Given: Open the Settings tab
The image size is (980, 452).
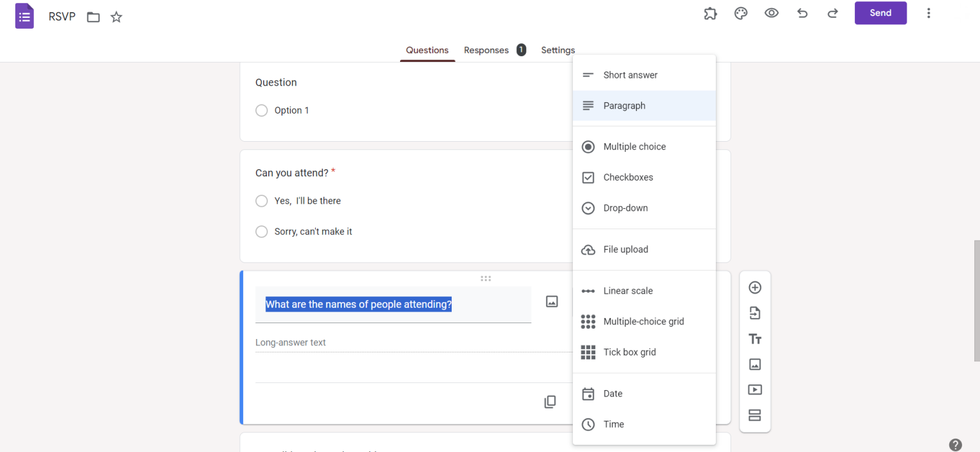Looking at the screenshot, I should (x=558, y=50).
